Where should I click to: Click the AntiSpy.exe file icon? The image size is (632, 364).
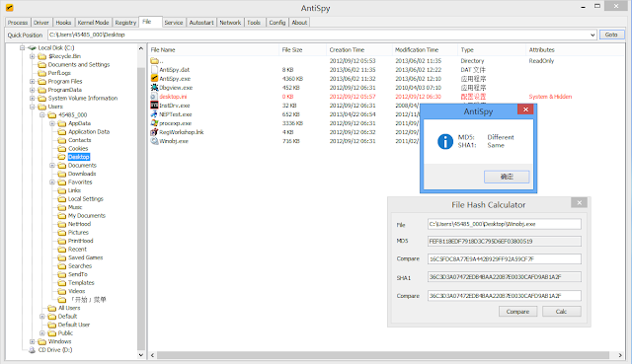[x=154, y=79]
